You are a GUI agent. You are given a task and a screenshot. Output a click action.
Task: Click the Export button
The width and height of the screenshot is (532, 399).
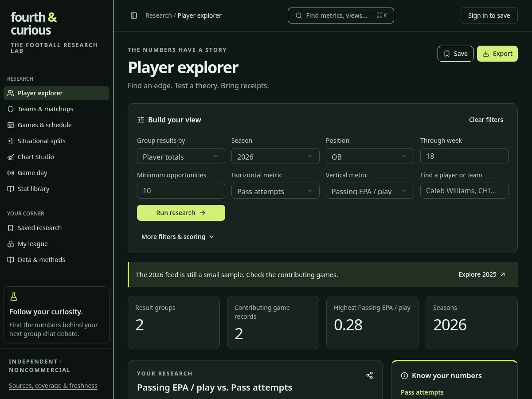click(497, 54)
